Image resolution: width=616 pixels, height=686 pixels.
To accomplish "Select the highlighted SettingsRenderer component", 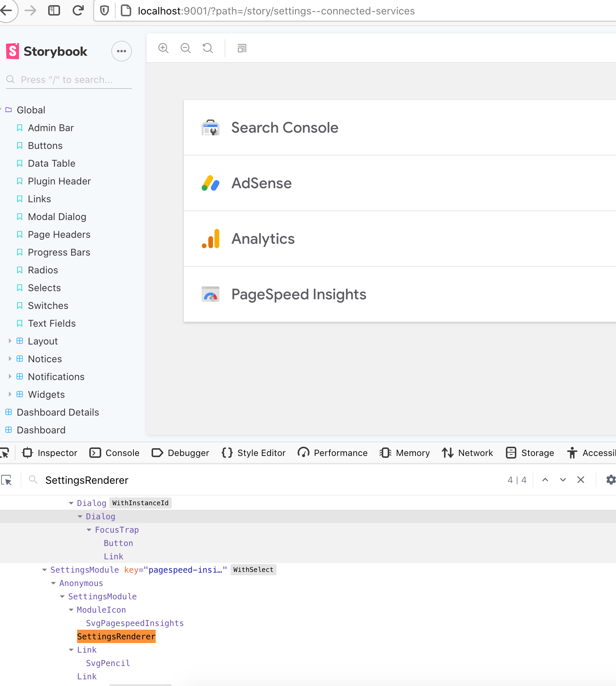I will coord(116,637).
